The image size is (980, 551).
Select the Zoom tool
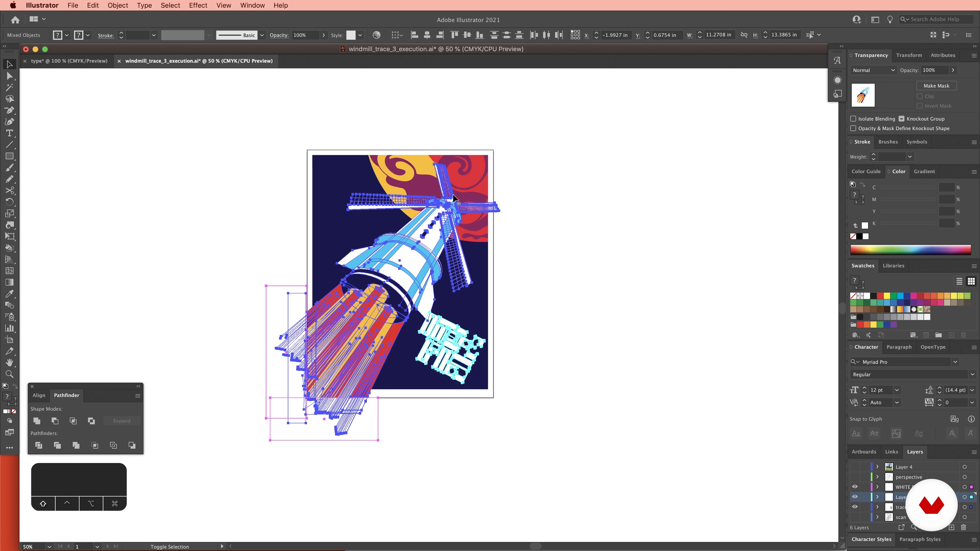9,374
